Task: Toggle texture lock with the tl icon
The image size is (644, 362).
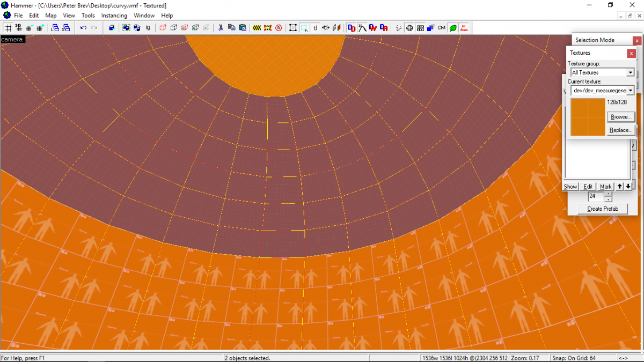Action: click(x=316, y=27)
